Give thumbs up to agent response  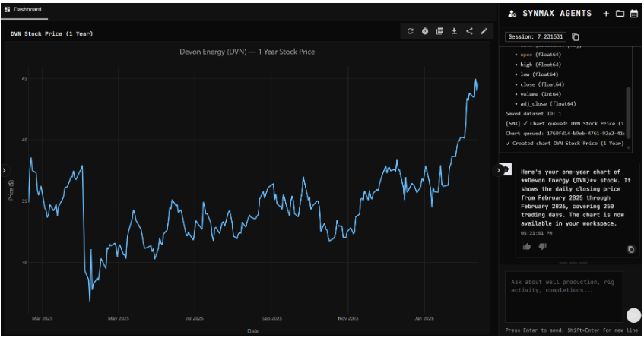click(527, 246)
